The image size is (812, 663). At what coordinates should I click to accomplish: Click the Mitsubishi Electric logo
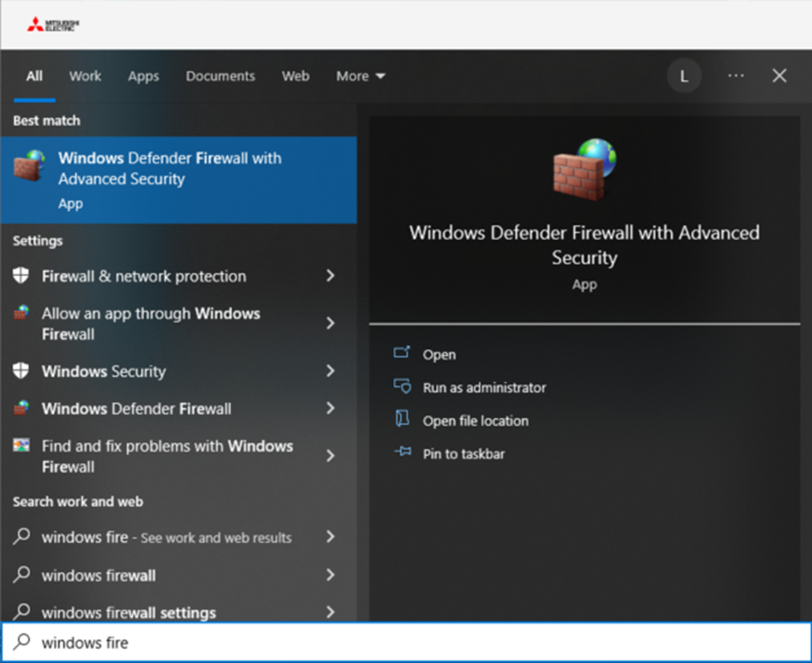(x=53, y=24)
